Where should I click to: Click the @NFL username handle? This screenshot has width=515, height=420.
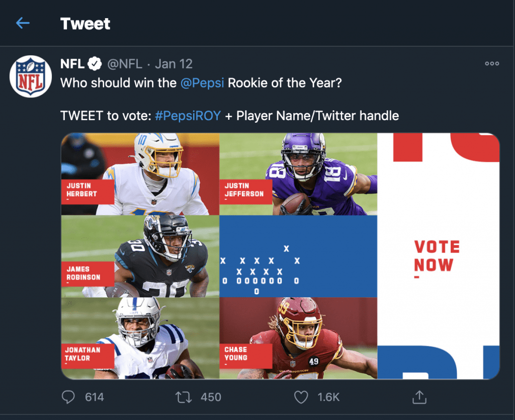(x=122, y=64)
